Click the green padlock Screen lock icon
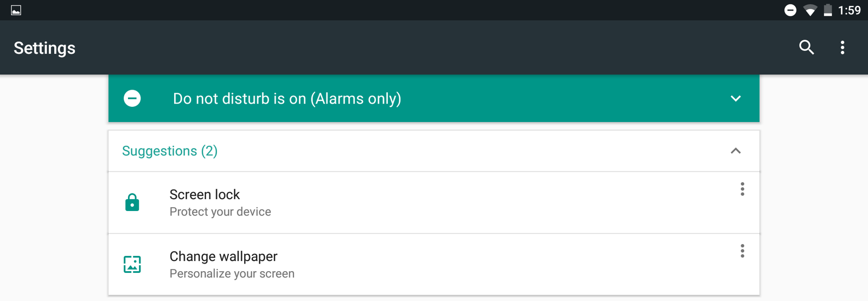This screenshot has width=868, height=301. [132, 202]
